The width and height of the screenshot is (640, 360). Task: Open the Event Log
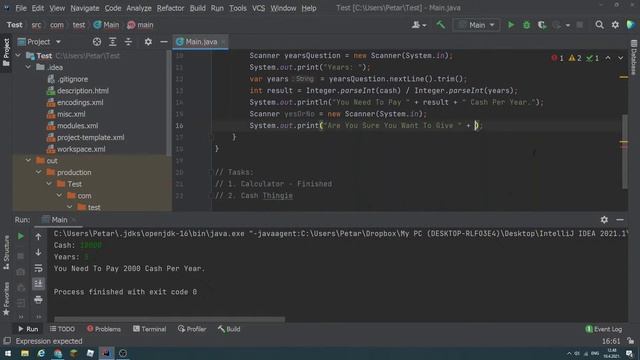click(x=604, y=329)
